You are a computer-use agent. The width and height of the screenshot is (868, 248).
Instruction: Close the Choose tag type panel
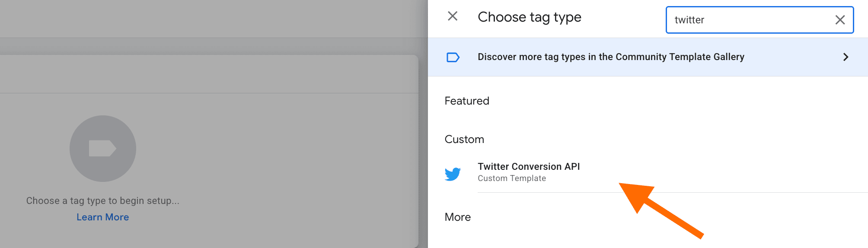pos(453,16)
